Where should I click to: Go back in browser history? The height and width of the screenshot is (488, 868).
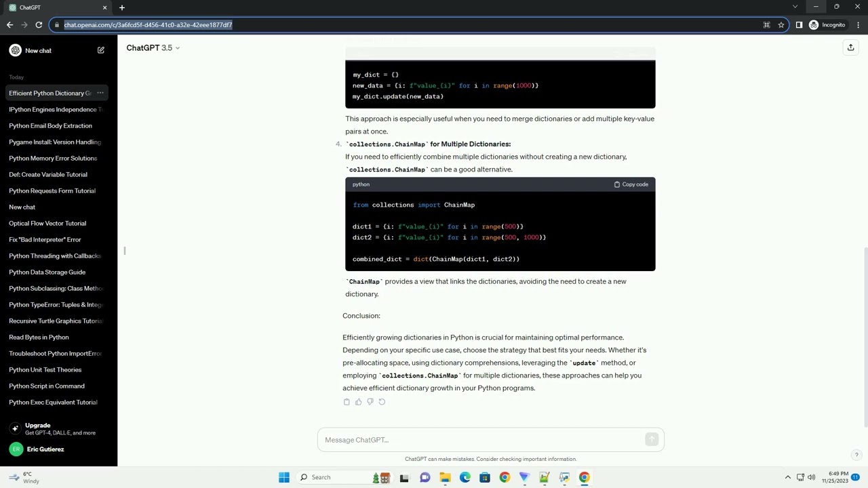click(9, 25)
